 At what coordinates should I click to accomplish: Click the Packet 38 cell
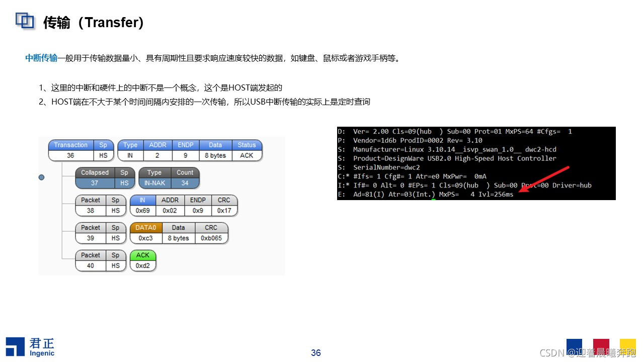pyautogui.click(x=91, y=205)
